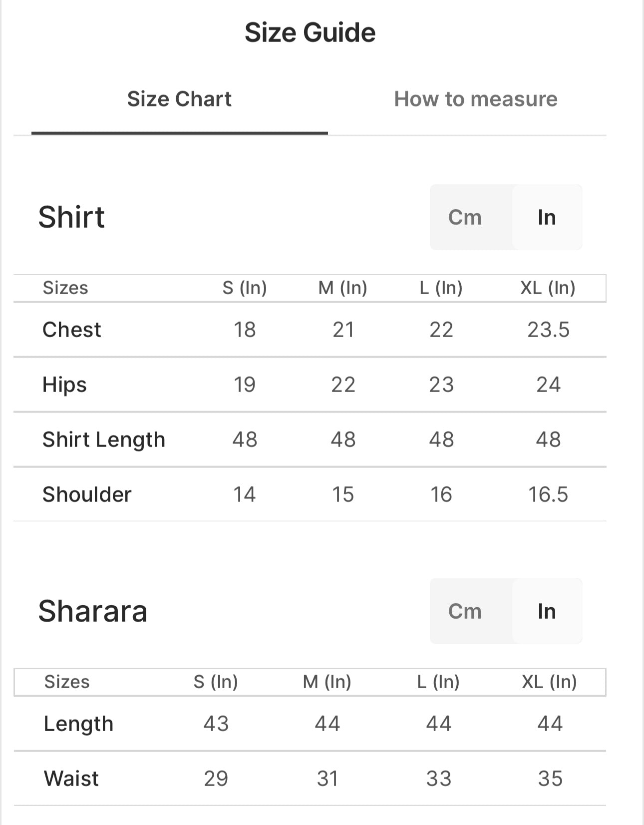The image size is (644, 825).
Task: Select the Hips row label
Action: 64,385
